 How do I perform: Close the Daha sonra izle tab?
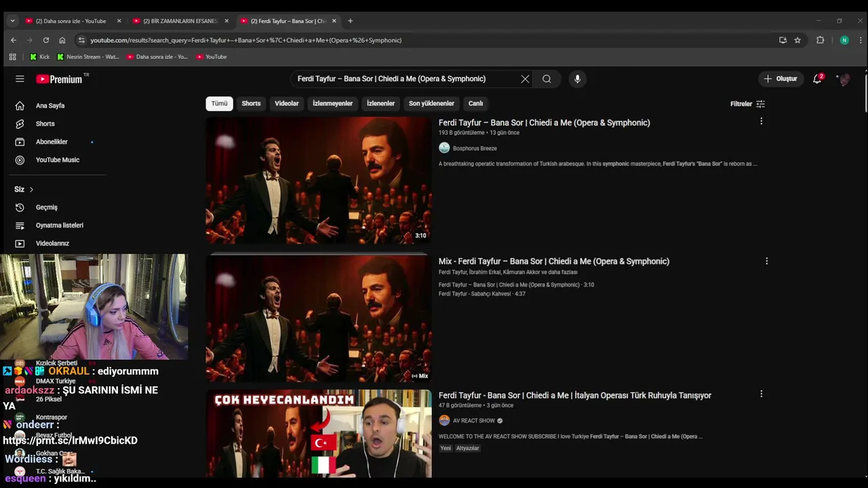[x=119, y=21]
